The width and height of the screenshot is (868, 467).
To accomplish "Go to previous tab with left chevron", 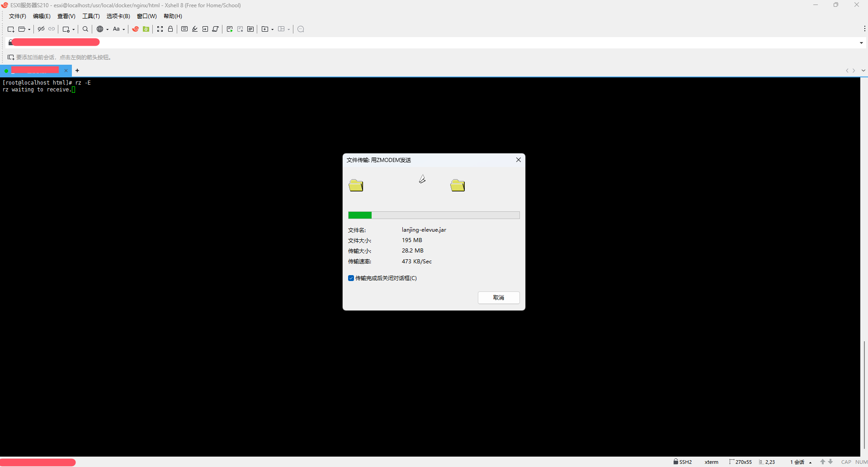I will pyautogui.click(x=847, y=71).
